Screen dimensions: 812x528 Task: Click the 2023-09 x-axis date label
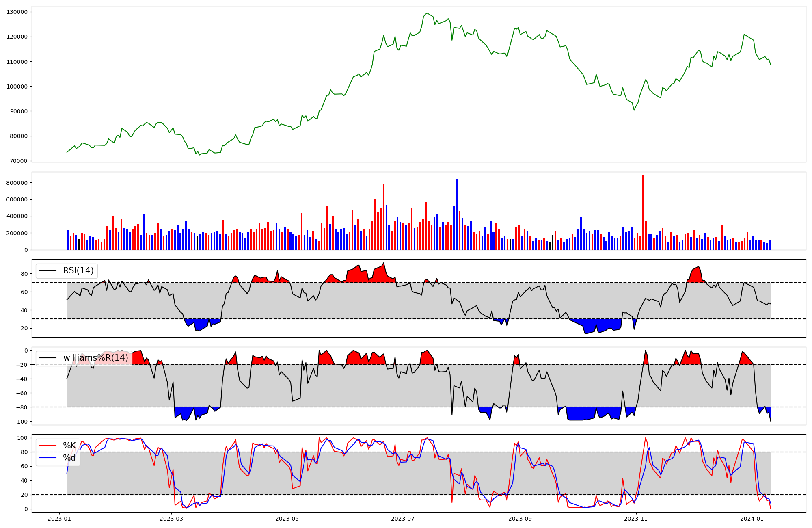(x=520, y=519)
